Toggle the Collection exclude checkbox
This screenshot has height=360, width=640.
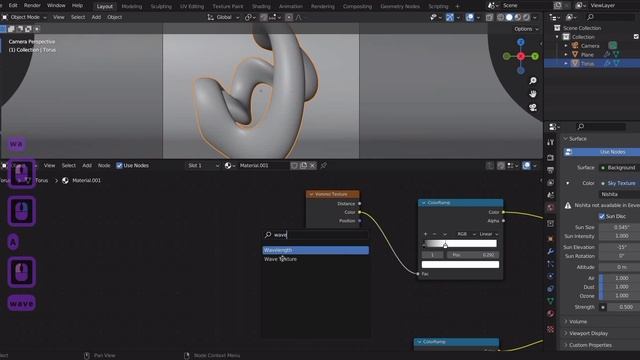(636, 37)
